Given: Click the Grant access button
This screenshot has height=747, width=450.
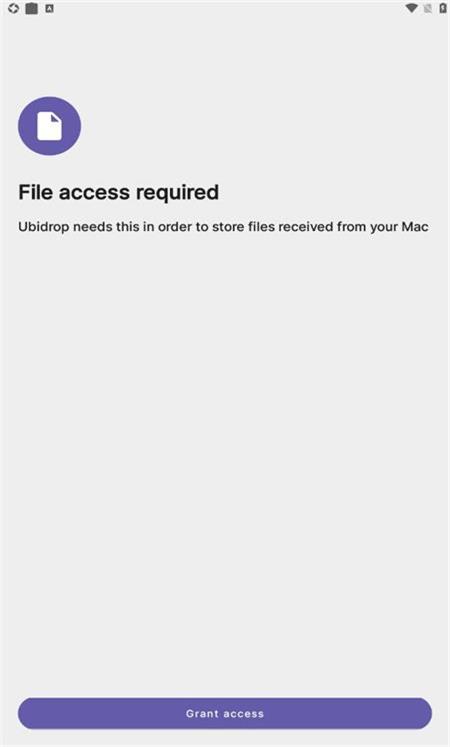Looking at the screenshot, I should [x=225, y=713].
